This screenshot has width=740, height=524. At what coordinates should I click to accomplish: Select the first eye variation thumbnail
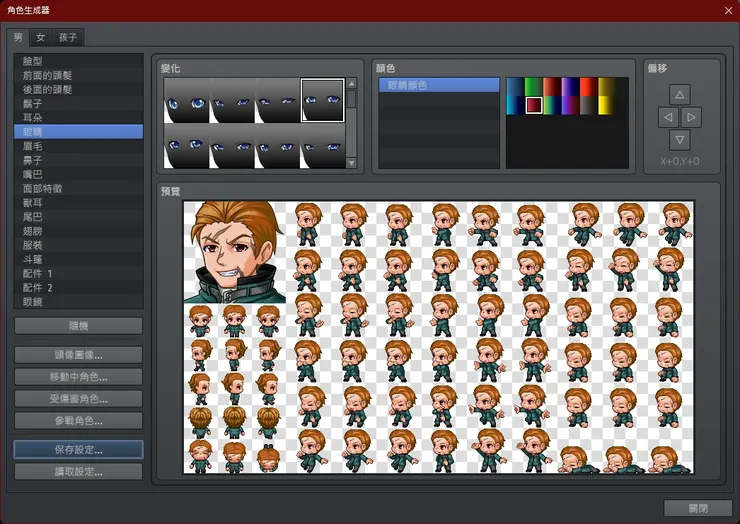[x=187, y=100]
